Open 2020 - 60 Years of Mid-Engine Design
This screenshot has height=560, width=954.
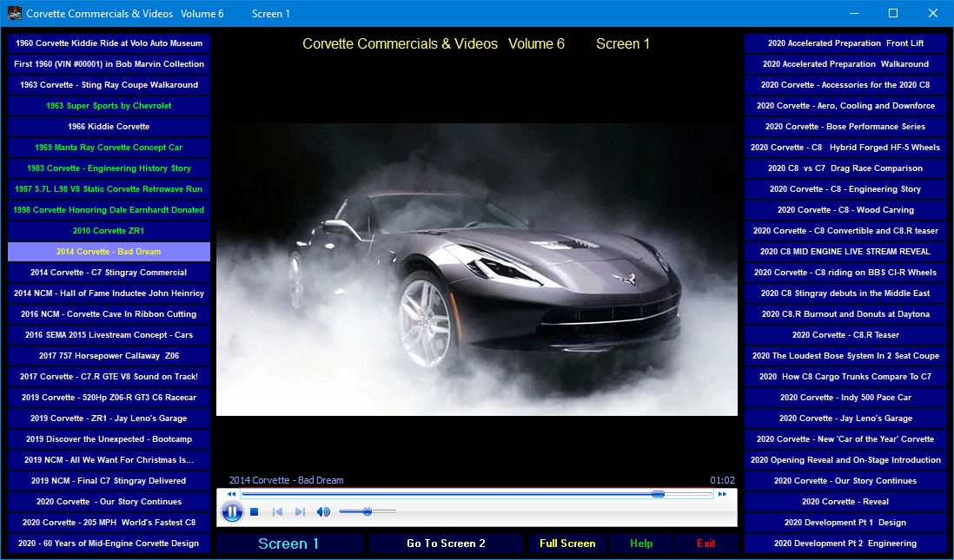click(x=109, y=543)
